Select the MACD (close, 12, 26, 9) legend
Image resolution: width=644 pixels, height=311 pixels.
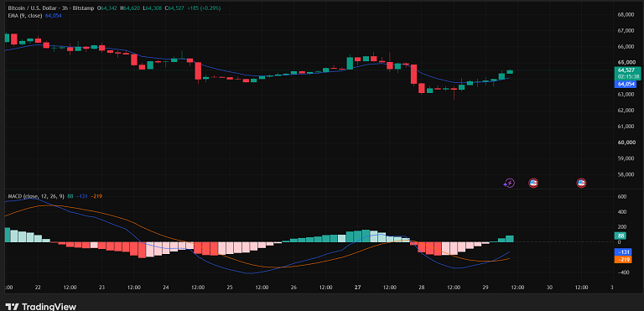(x=36, y=196)
